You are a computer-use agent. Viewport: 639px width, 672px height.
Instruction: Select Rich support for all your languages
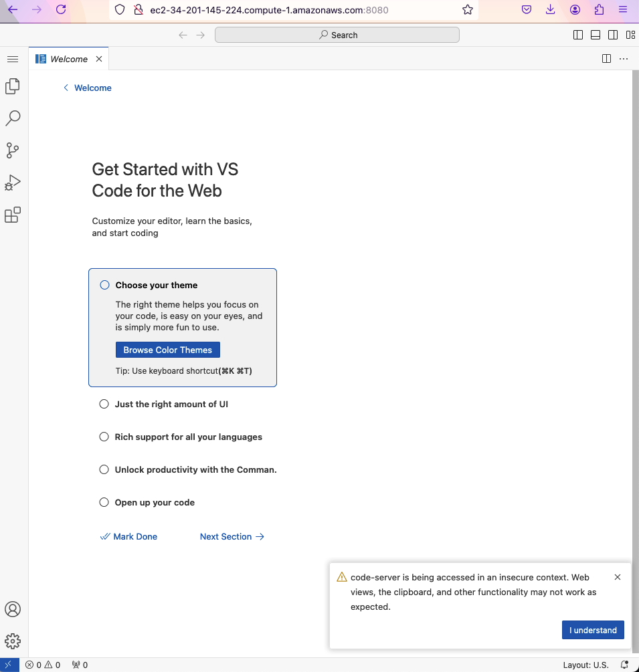tap(182, 437)
